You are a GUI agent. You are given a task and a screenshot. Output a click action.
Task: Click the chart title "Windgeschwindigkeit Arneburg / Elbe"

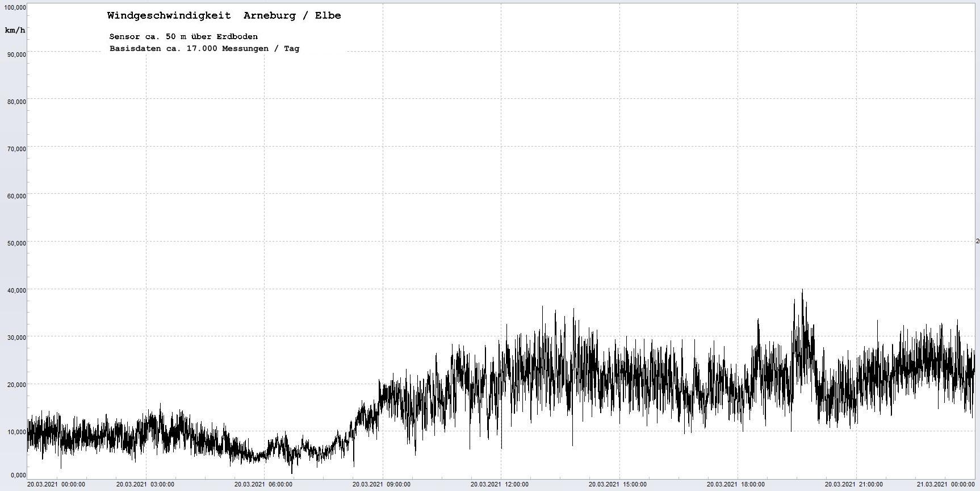tap(224, 16)
